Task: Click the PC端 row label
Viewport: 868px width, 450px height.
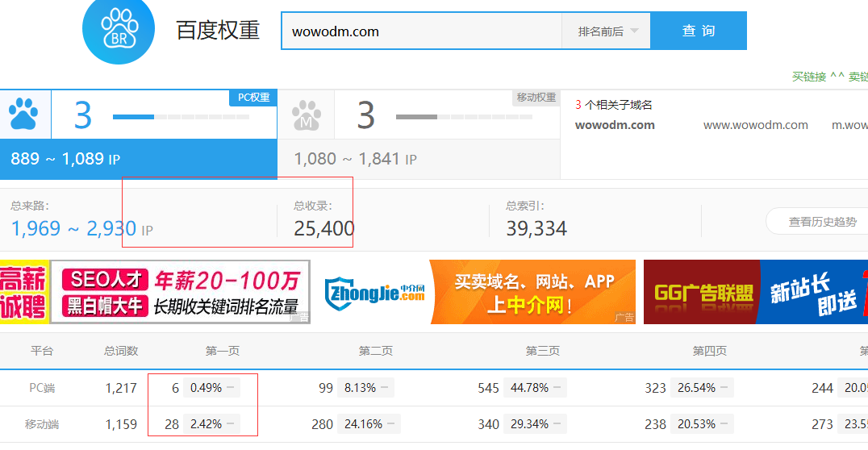Action: [42, 388]
